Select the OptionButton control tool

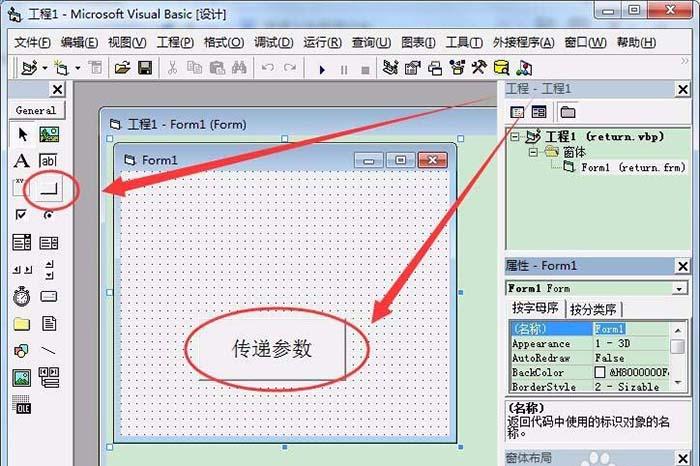point(48,215)
